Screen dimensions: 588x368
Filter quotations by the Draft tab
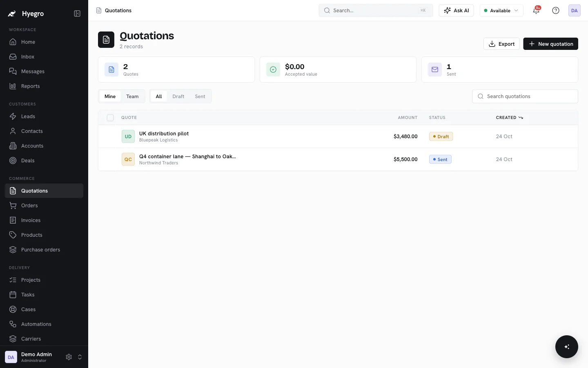pyautogui.click(x=178, y=96)
